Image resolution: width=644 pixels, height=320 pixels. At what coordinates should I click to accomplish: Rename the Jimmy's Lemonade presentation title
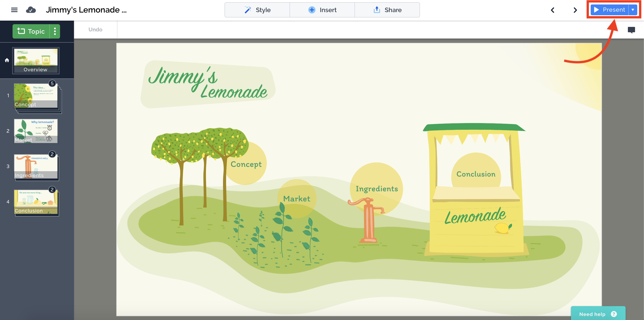86,10
